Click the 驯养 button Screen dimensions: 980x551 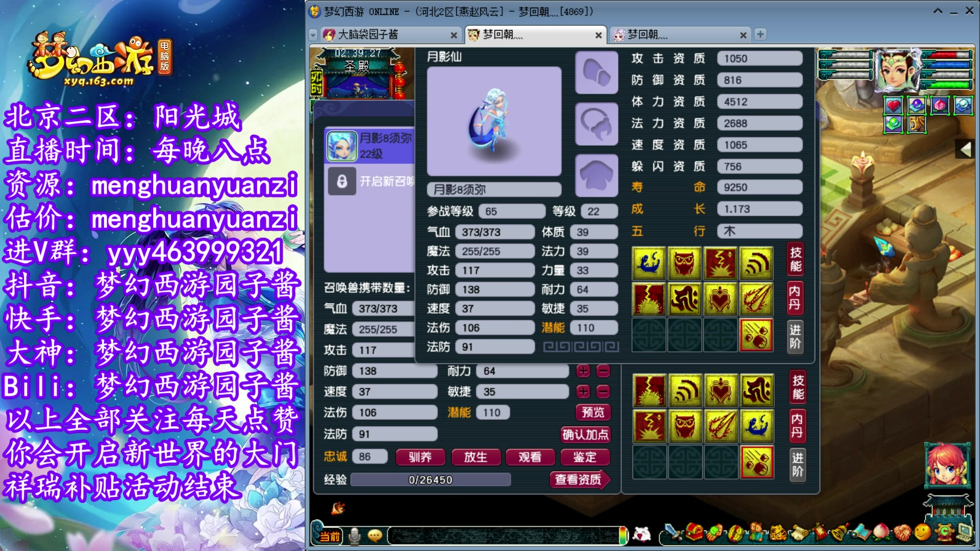[x=421, y=457]
